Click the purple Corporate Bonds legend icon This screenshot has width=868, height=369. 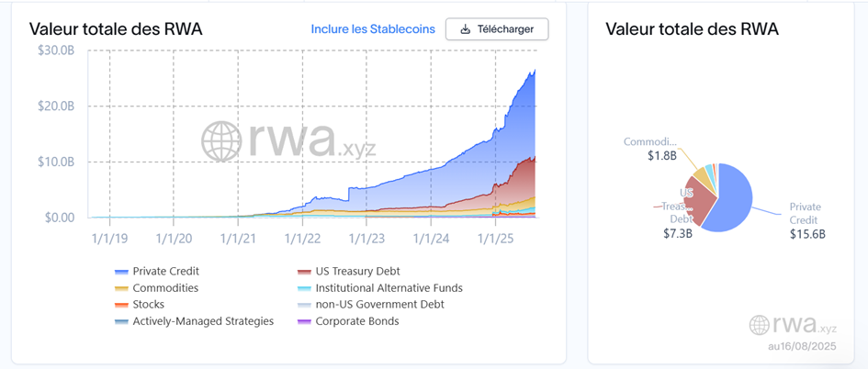[x=303, y=321]
